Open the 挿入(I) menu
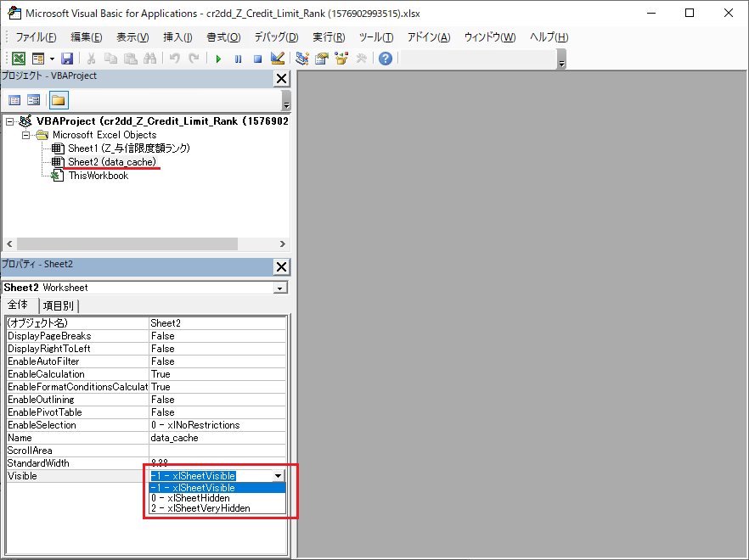Screen dimensions: 749x560 point(177,37)
